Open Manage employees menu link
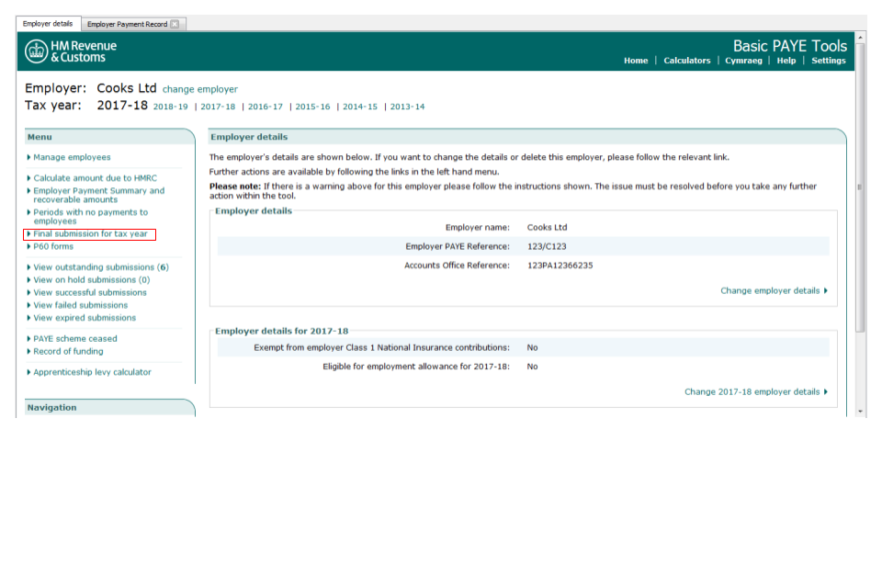 (x=72, y=157)
